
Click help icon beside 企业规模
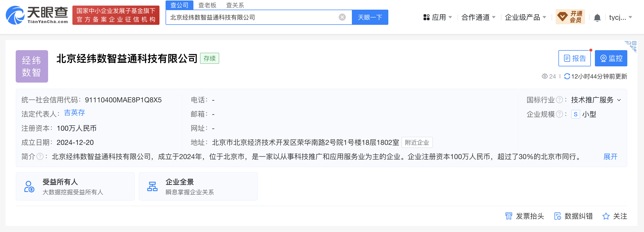pos(559,114)
